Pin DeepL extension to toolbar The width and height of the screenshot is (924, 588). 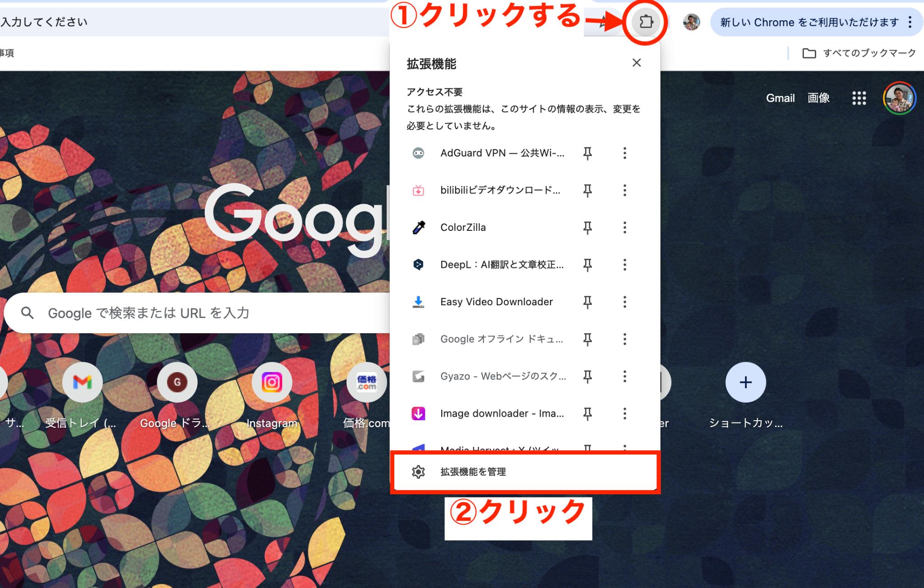(x=587, y=265)
